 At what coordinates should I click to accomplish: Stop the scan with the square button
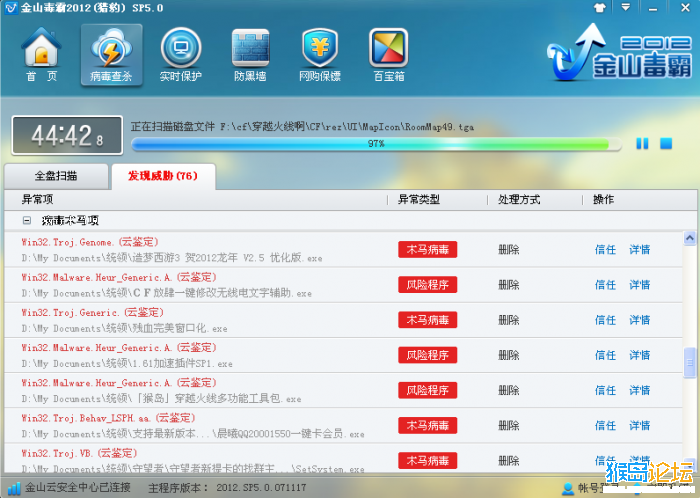click(x=666, y=143)
